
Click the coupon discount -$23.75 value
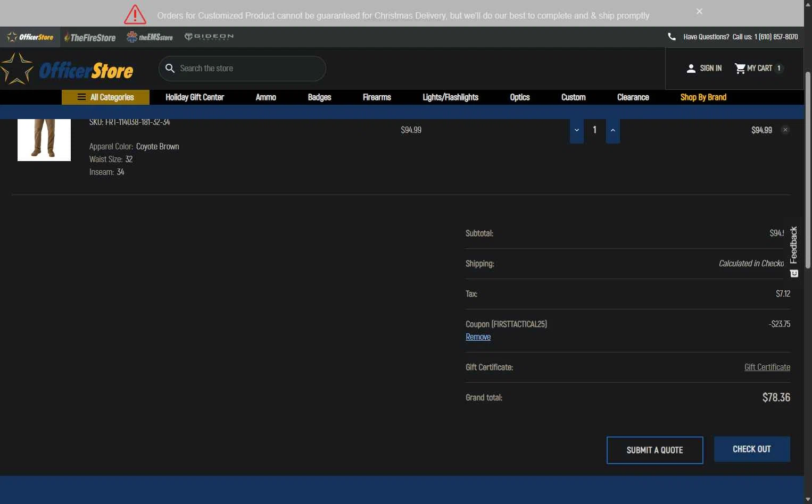click(x=780, y=324)
